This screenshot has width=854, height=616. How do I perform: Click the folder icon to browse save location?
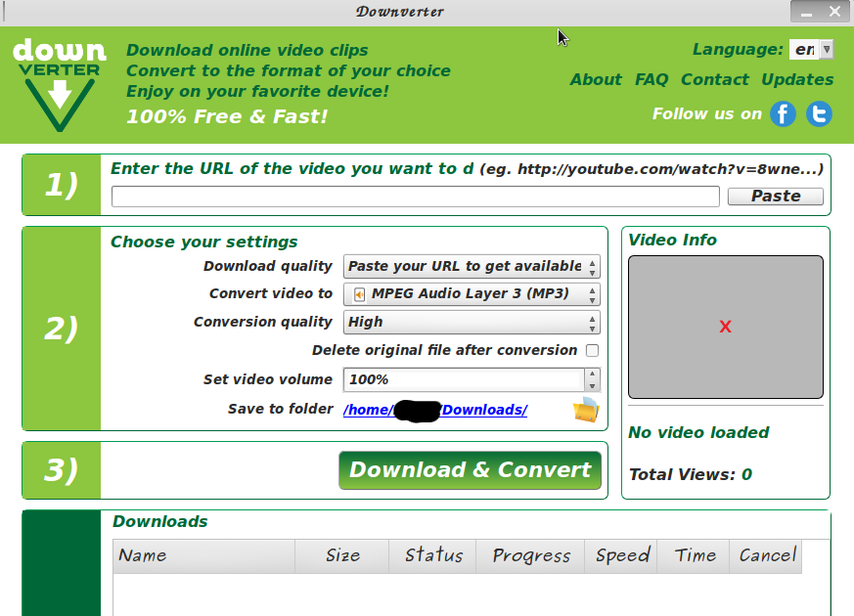(586, 410)
